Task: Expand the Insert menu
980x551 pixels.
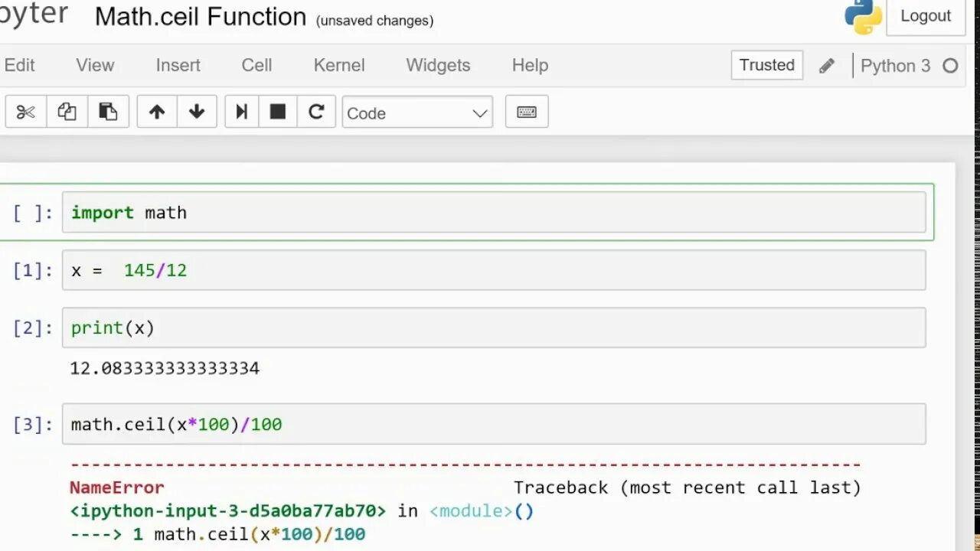Action: point(178,65)
